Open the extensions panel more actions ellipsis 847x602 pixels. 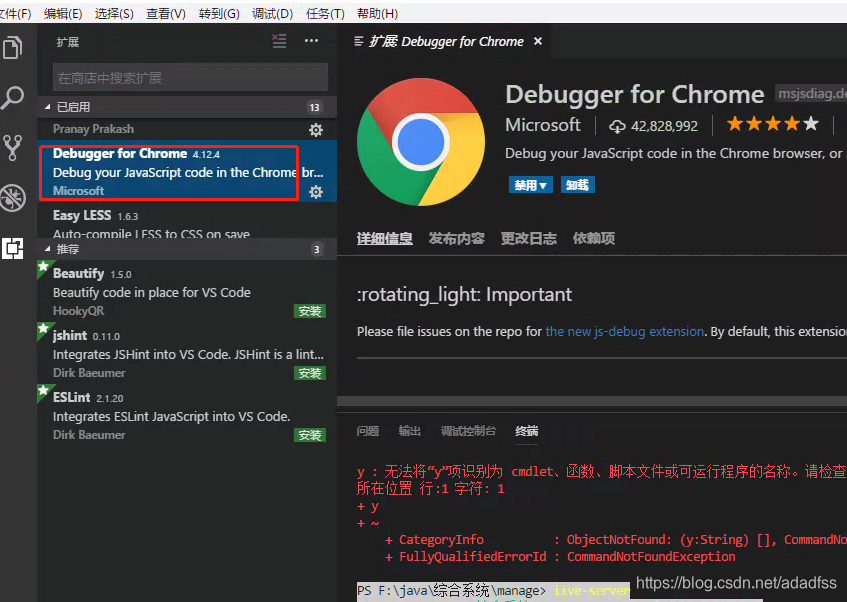(311, 41)
